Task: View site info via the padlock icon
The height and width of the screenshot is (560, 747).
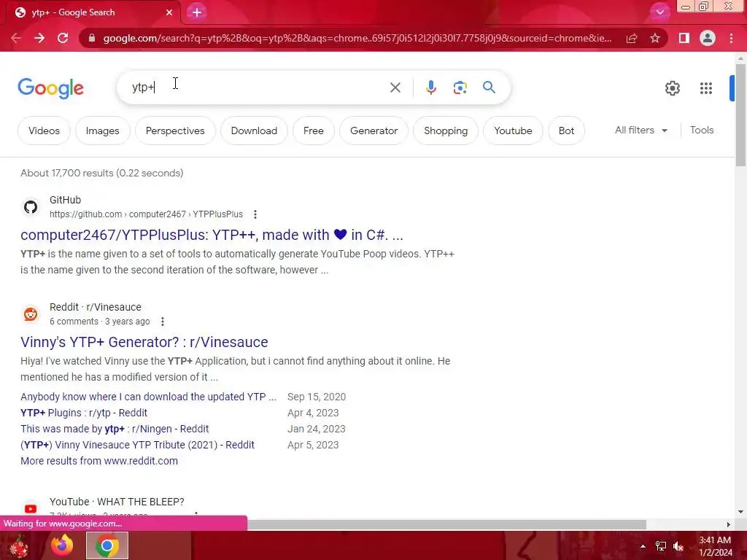Action: tap(92, 38)
